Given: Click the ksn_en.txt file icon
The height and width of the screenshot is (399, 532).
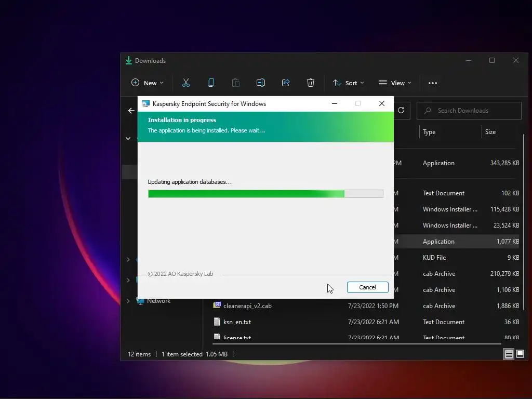Looking at the screenshot, I should (x=217, y=322).
